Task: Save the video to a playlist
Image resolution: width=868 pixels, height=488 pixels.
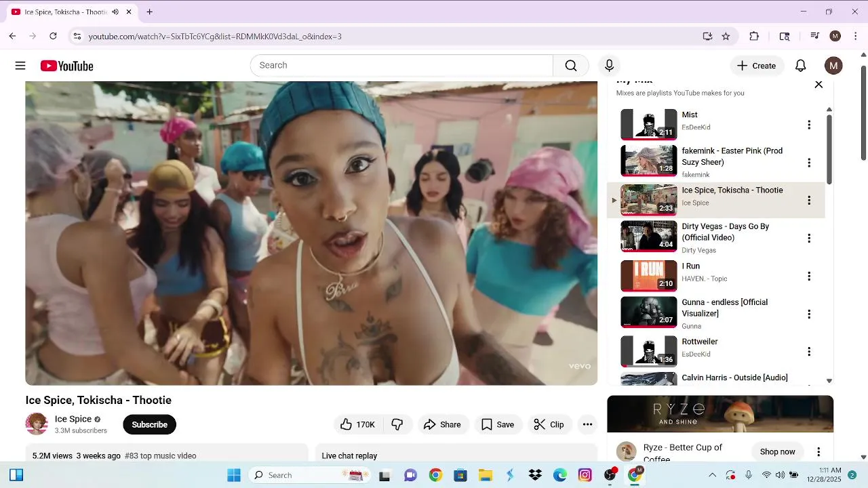Action: pyautogui.click(x=498, y=424)
